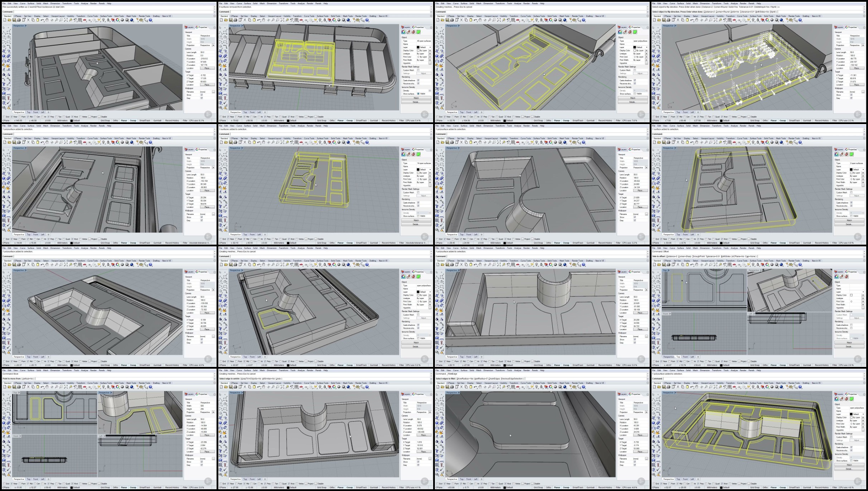868x491 pixels.
Task: Click Display Color swatch in 'Command: Offset' properties
Action: (x=851, y=295)
